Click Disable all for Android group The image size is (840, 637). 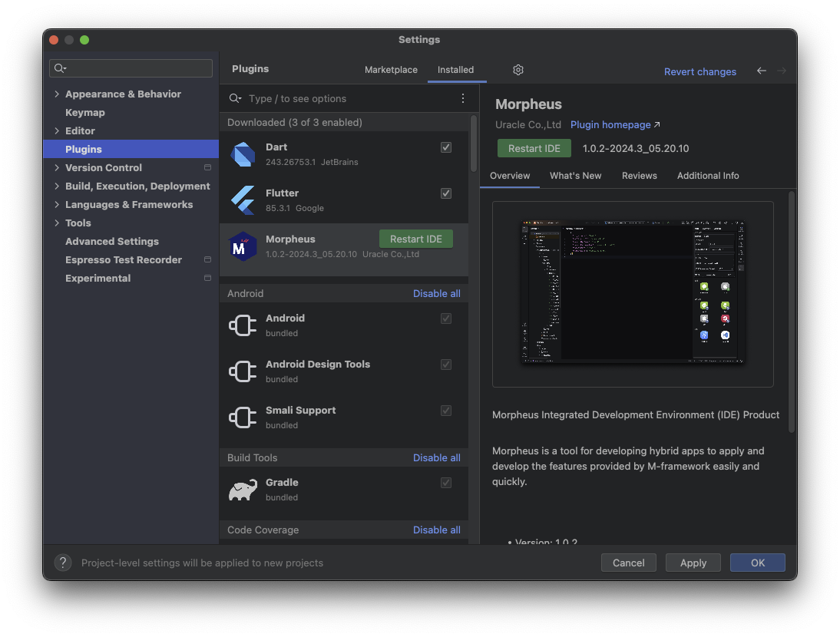[437, 293]
